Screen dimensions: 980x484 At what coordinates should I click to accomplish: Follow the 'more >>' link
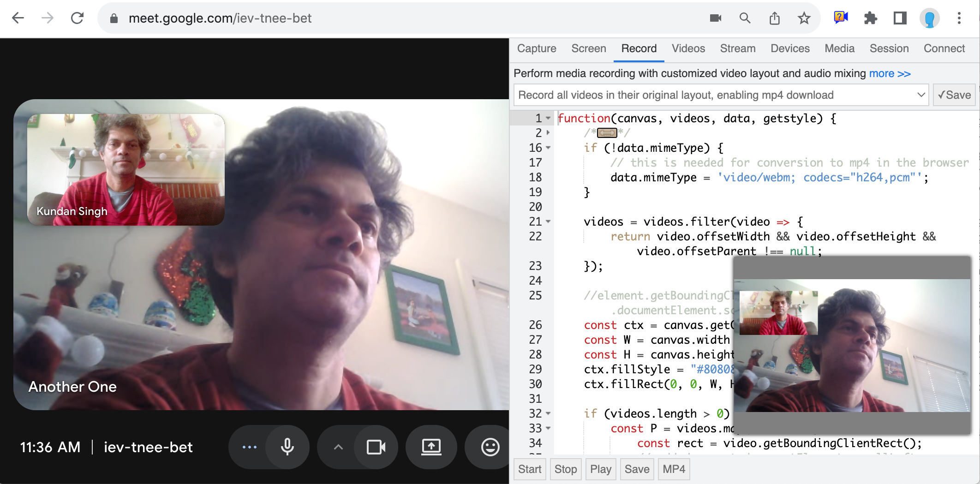click(890, 74)
